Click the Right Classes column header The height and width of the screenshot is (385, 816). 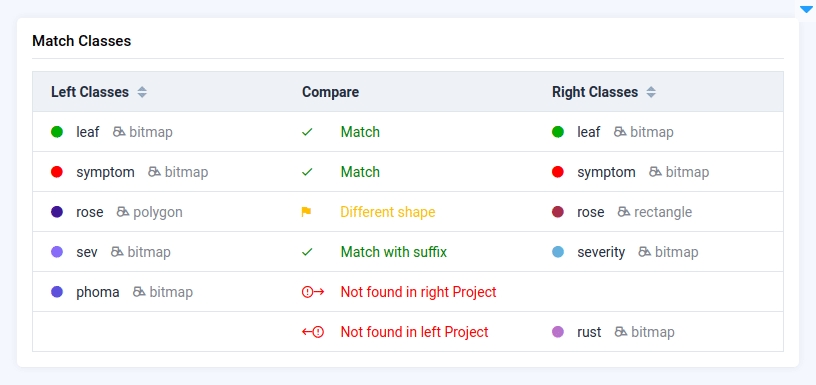click(595, 92)
